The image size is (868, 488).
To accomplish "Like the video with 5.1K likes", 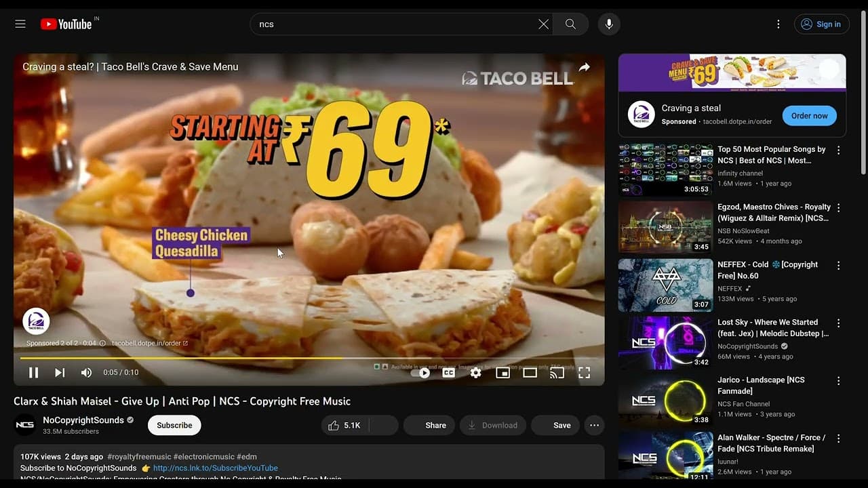I will tap(344, 425).
